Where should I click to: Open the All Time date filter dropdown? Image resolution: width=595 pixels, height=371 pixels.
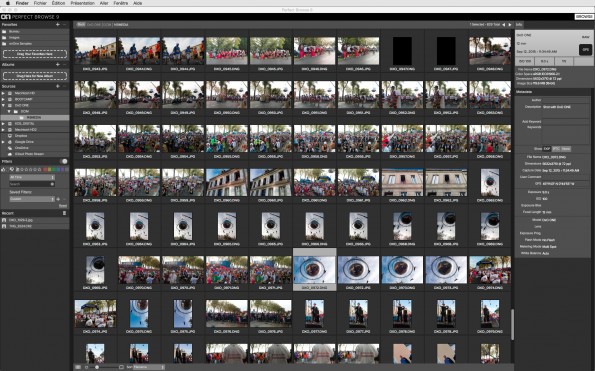[x=32, y=177]
